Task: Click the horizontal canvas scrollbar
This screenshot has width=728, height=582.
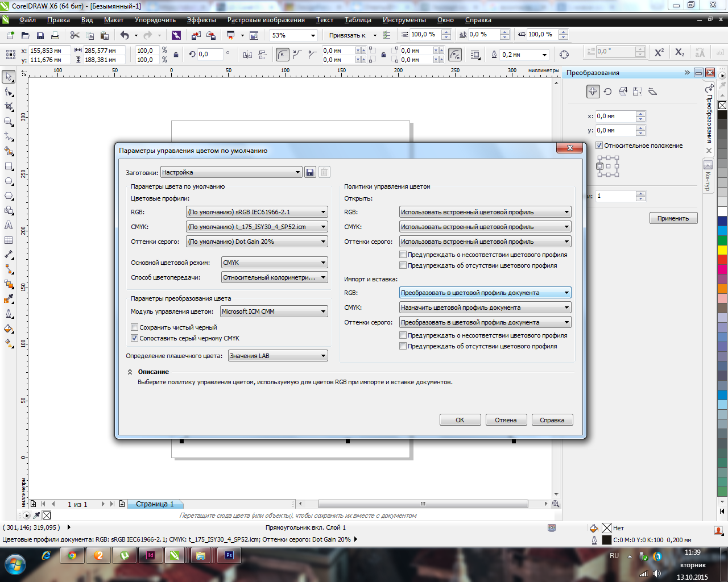Action: click(423, 504)
